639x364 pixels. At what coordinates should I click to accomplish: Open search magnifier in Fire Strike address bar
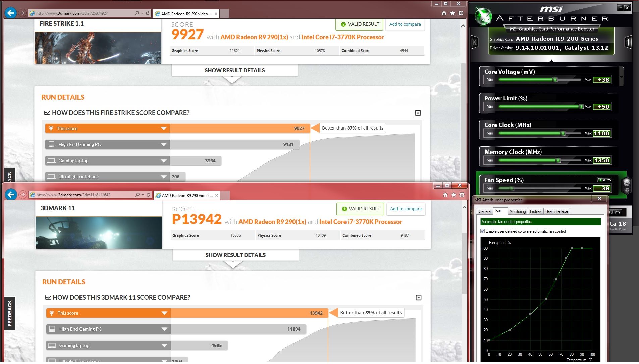pyautogui.click(x=137, y=13)
